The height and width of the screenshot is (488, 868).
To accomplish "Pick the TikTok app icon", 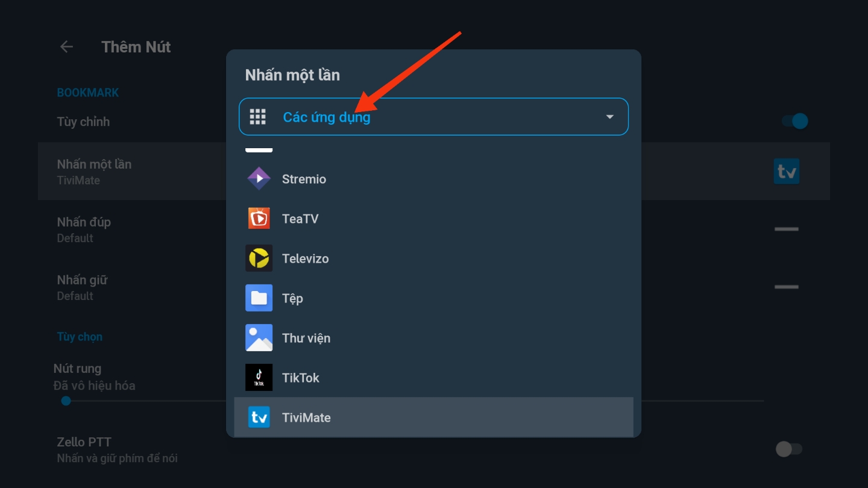I will coord(259,378).
